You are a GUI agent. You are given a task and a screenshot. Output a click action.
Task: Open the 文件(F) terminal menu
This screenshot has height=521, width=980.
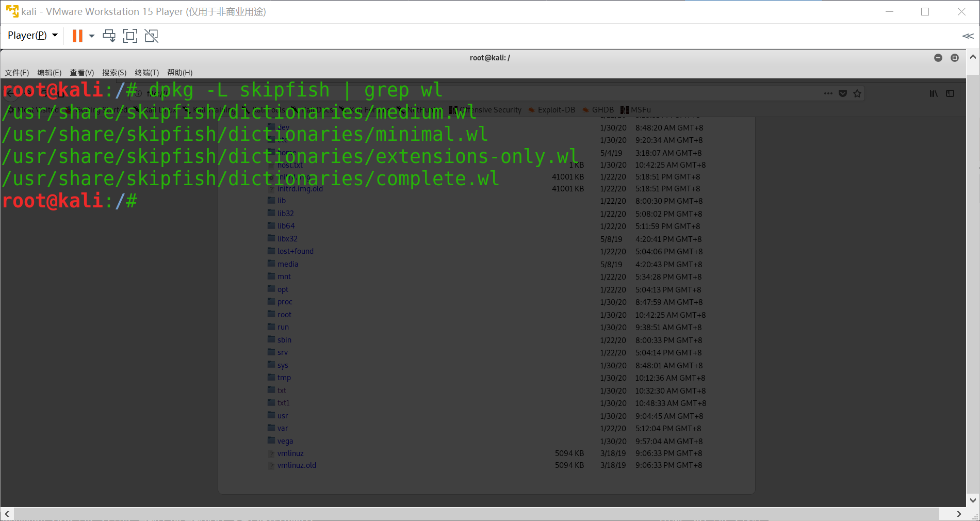coord(17,73)
